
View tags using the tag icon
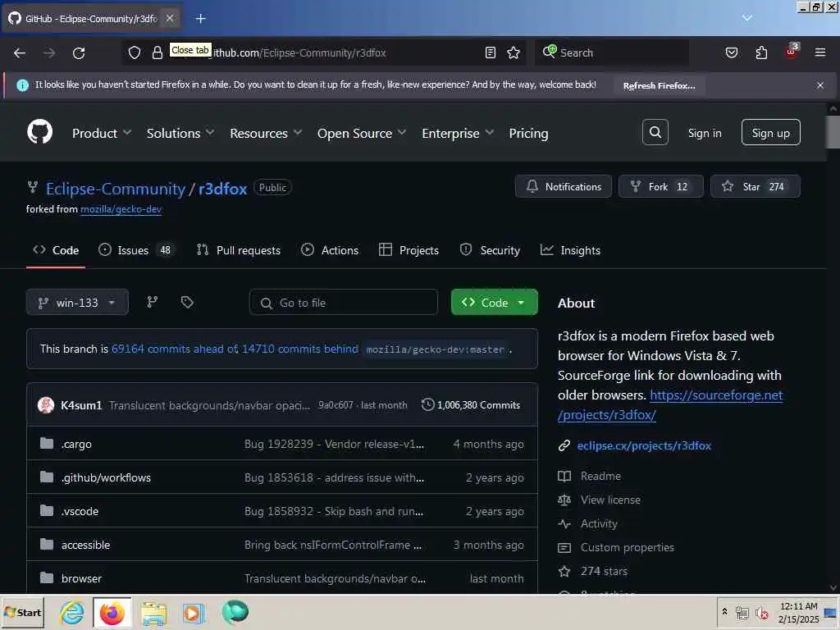click(x=187, y=302)
